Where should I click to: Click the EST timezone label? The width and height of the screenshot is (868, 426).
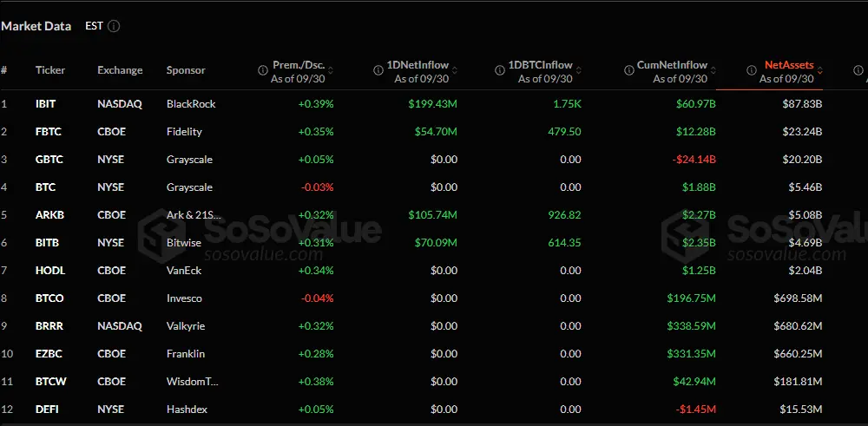pos(94,26)
